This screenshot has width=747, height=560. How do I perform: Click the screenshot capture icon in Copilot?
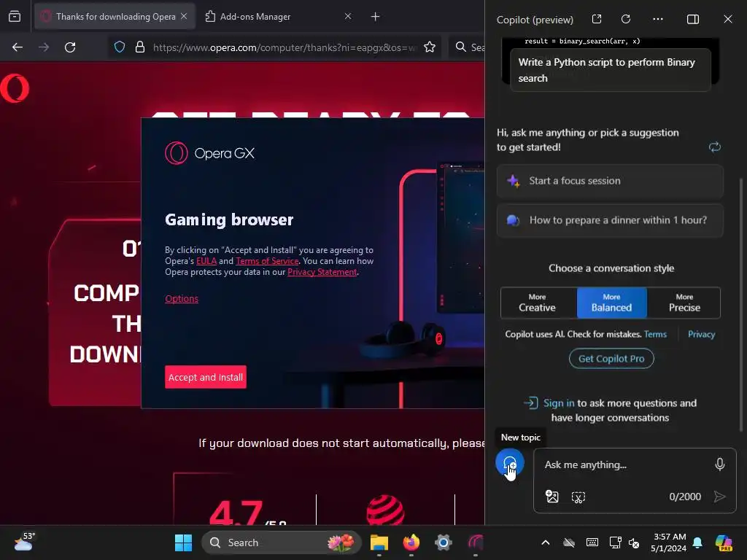tap(578, 497)
